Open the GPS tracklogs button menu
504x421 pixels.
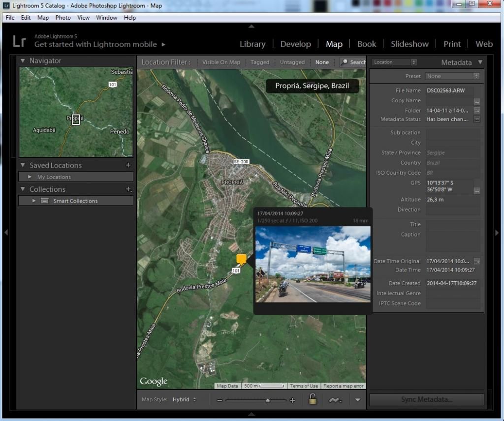pos(335,400)
